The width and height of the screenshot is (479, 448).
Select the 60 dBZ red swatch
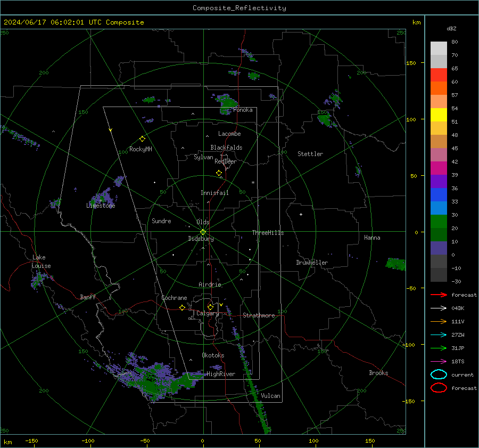439,75
